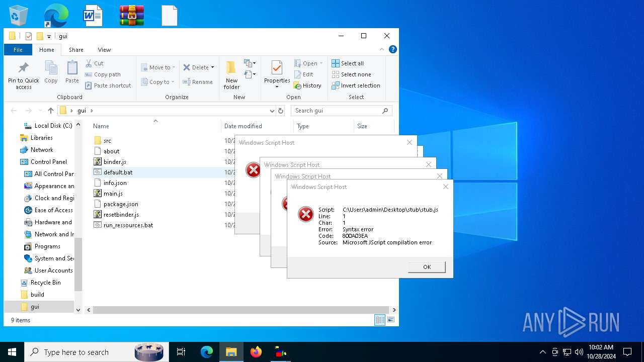Viewport: 644px width, 362px height.
Task: Open the File menu tab
Action: pos(18,50)
